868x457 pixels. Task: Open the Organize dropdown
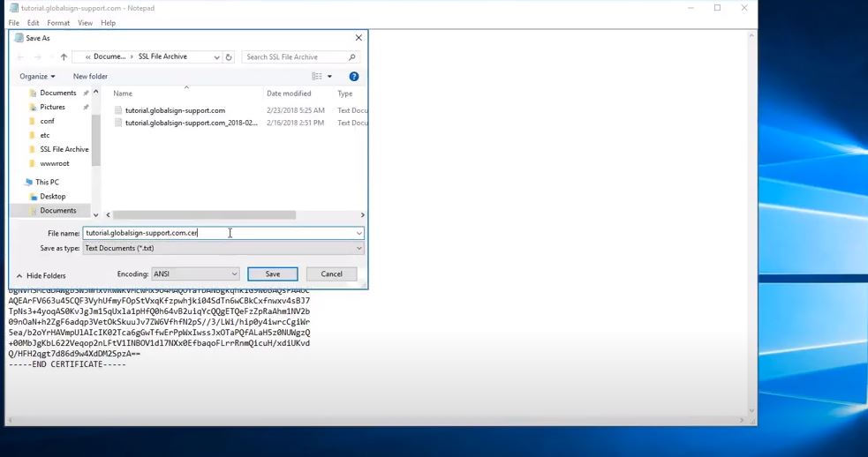click(x=37, y=77)
